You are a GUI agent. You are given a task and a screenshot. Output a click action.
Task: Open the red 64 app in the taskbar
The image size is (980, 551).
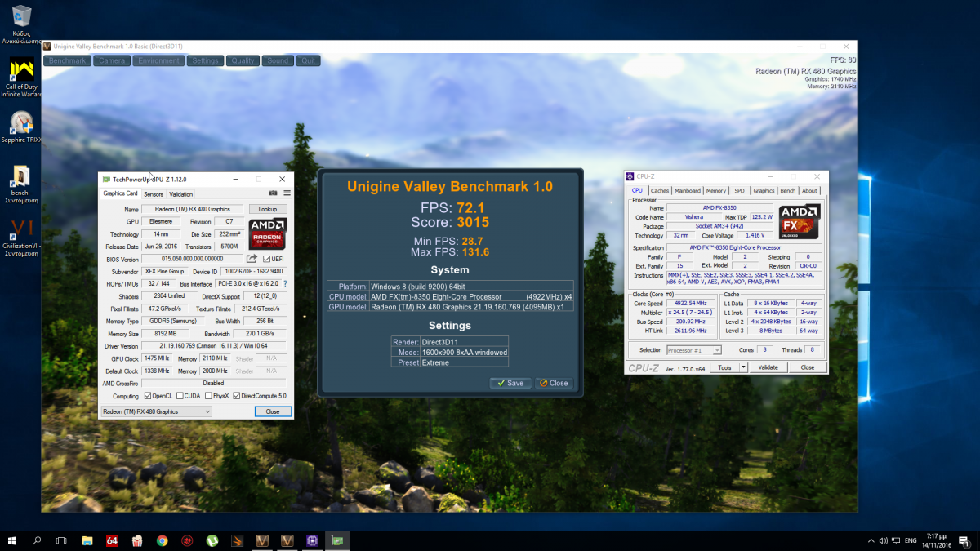tap(113, 540)
